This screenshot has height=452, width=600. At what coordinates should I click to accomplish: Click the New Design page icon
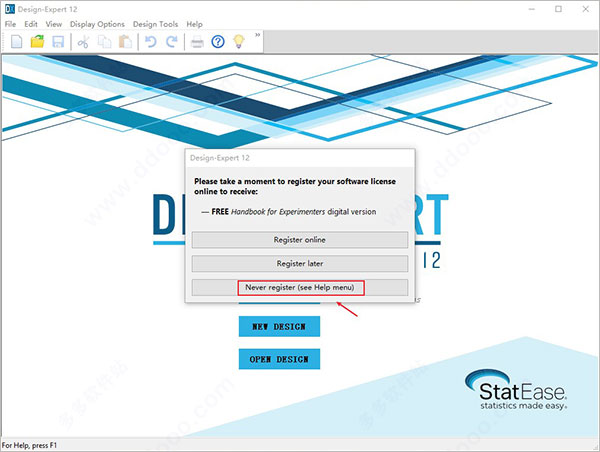(16, 41)
